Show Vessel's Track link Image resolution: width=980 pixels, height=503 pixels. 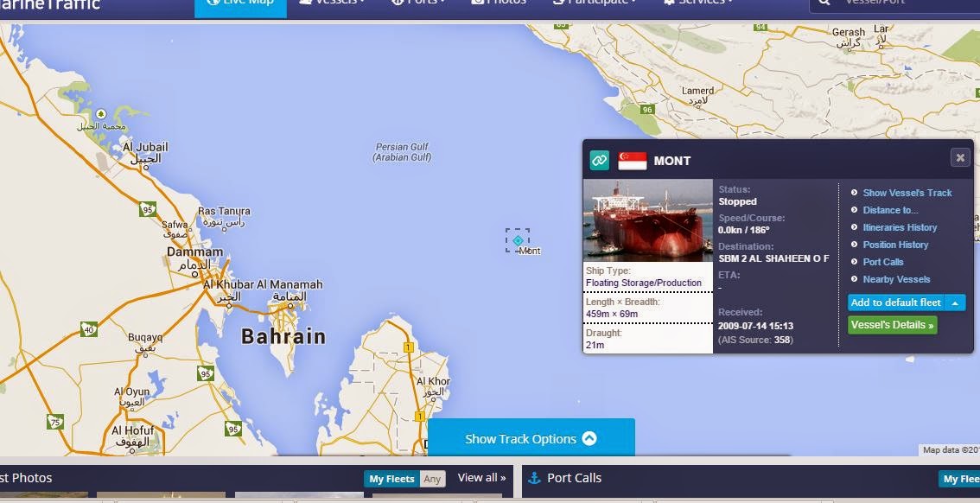907,193
